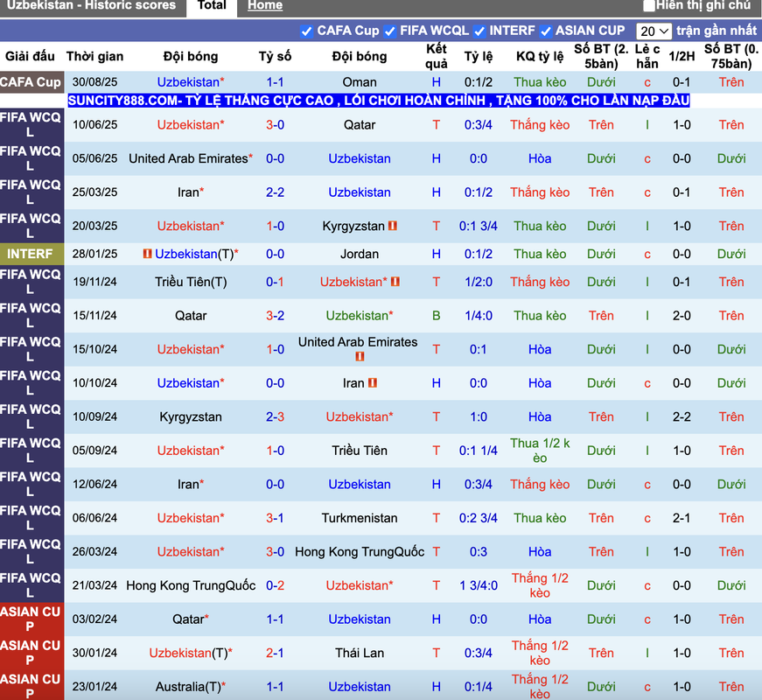Click the Giải đấu column header
The image size is (762, 700).
pyautogui.click(x=30, y=56)
